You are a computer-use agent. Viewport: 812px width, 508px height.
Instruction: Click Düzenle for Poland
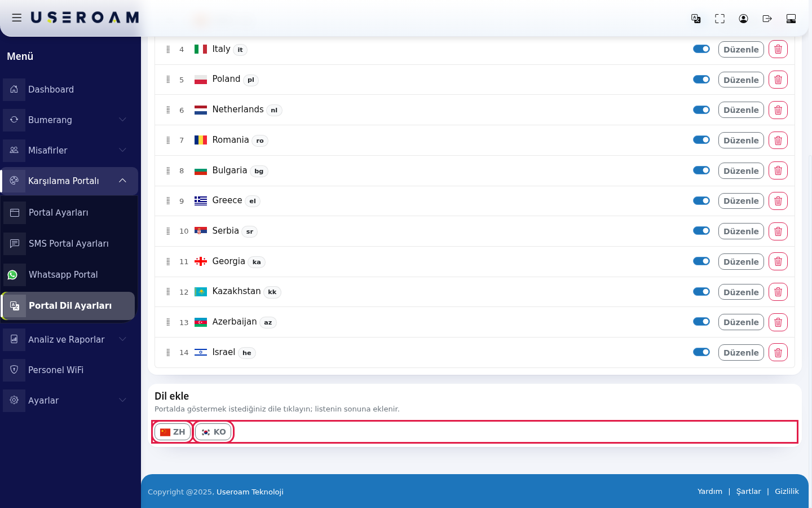741,80
